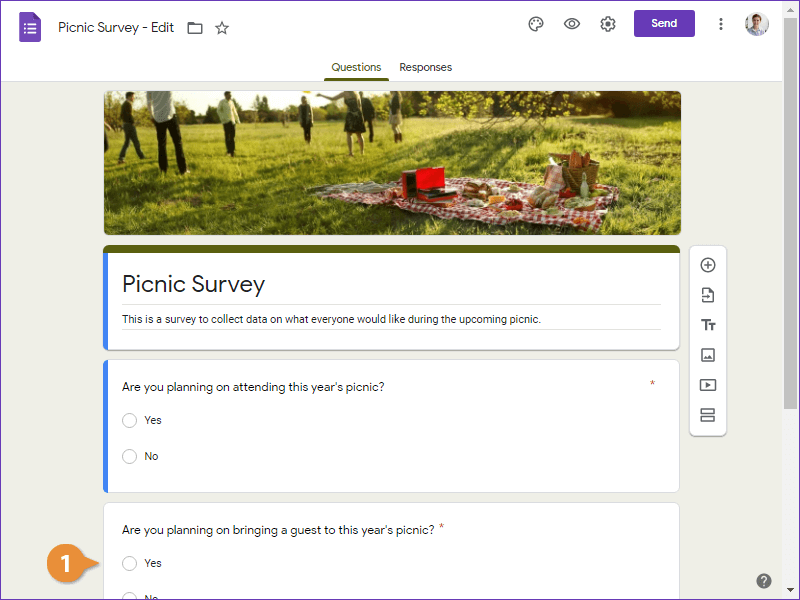
Task: Add title and description block
Action: coord(708,325)
